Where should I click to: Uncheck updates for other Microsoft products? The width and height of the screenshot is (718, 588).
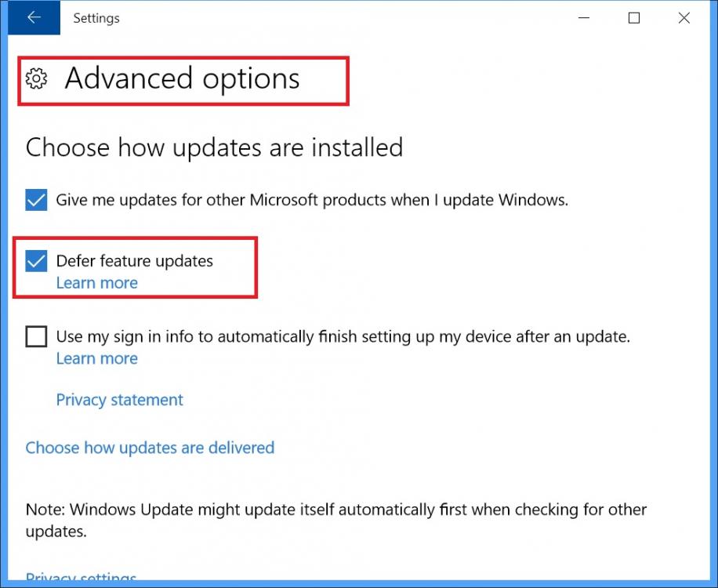(x=36, y=200)
